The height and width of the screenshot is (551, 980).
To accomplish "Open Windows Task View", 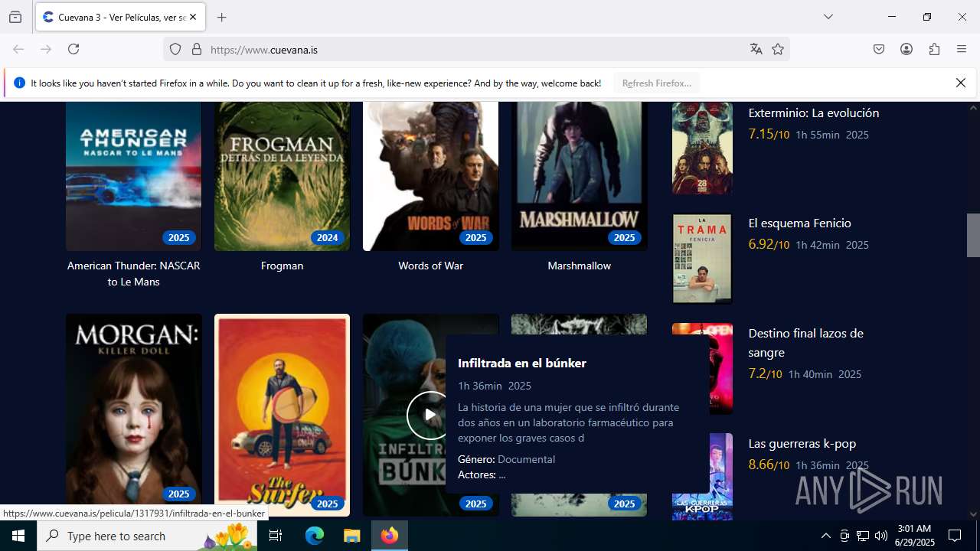I will (276, 536).
